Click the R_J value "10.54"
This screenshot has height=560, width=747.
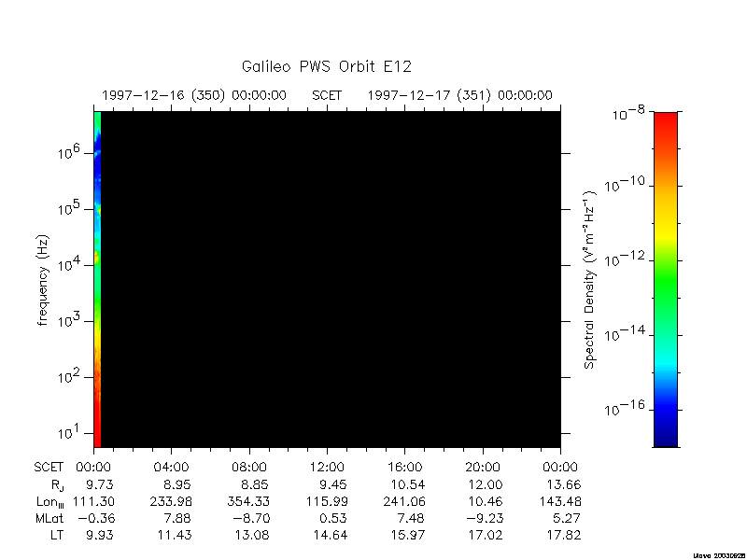tap(408, 484)
